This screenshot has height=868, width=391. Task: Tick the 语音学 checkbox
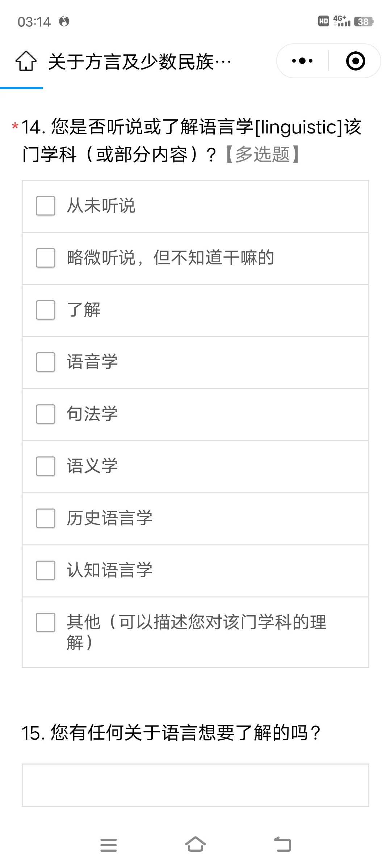click(x=46, y=362)
